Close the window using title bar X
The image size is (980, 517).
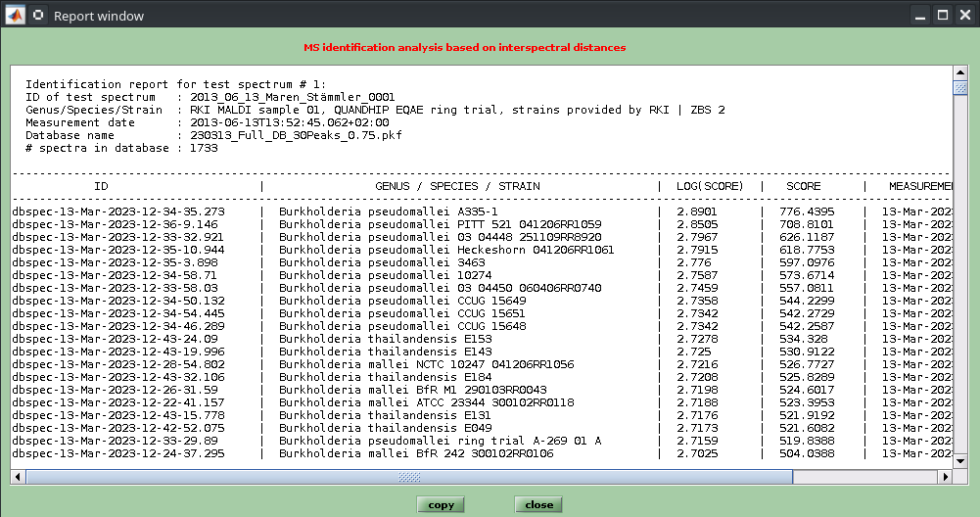[x=963, y=16]
